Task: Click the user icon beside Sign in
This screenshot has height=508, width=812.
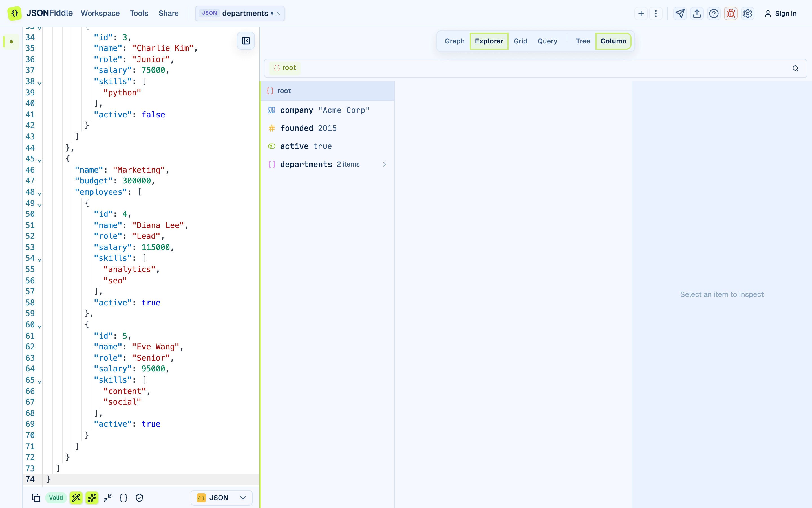Action: (x=768, y=14)
